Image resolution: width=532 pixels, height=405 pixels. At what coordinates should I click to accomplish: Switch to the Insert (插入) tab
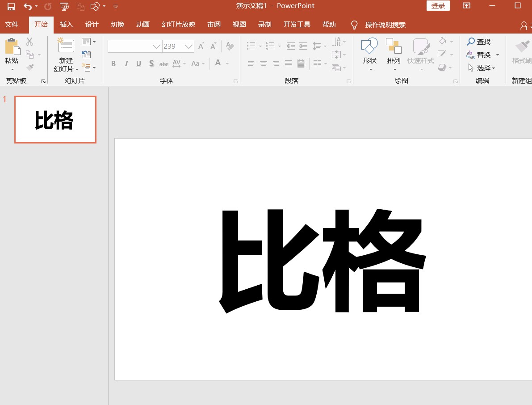pyautogui.click(x=67, y=25)
